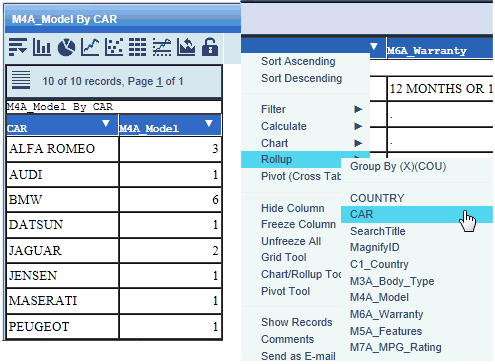Select Show Records
The image size is (495, 364).
[x=297, y=322]
